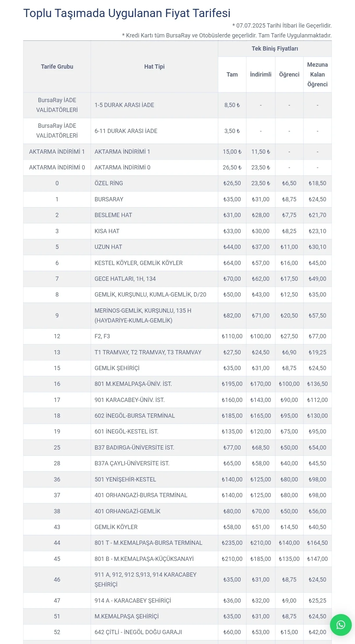Click the Hat Tipi column header
This screenshot has height=644, width=355.
[154, 67]
